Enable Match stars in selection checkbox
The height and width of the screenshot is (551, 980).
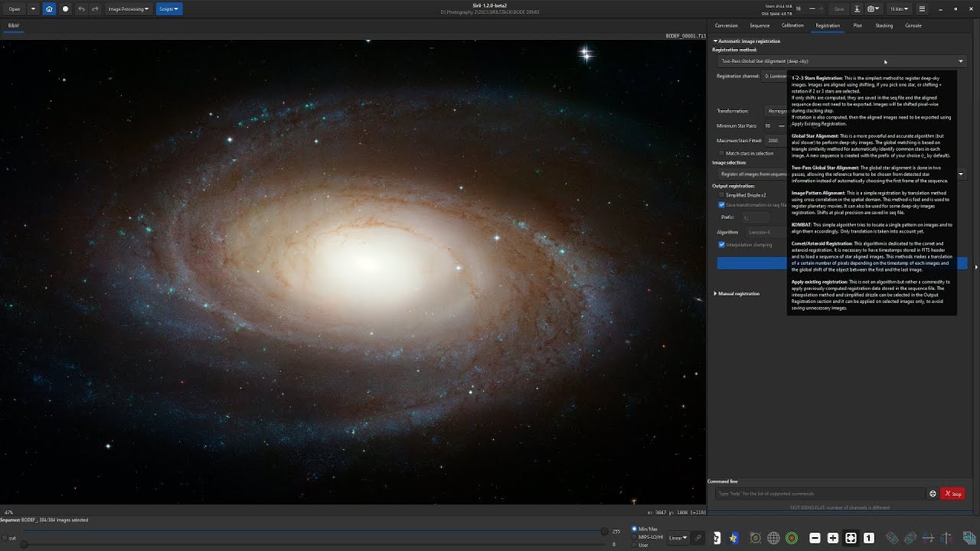click(x=721, y=153)
